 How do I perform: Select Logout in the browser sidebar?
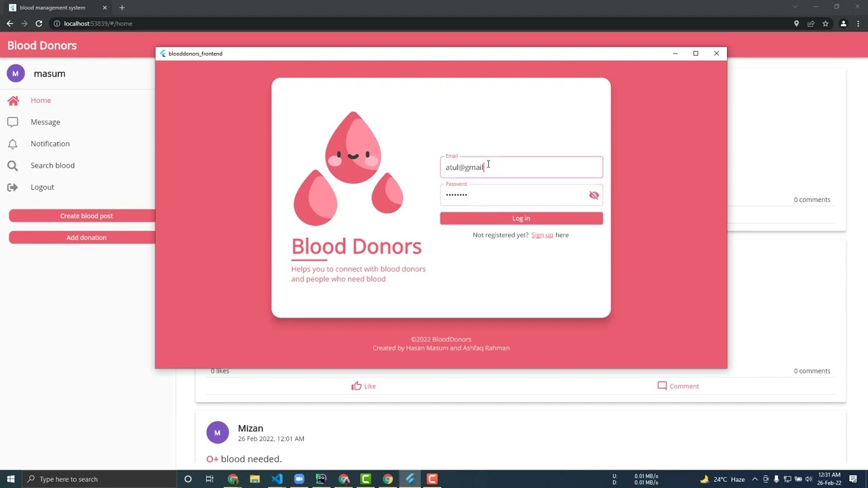(42, 187)
